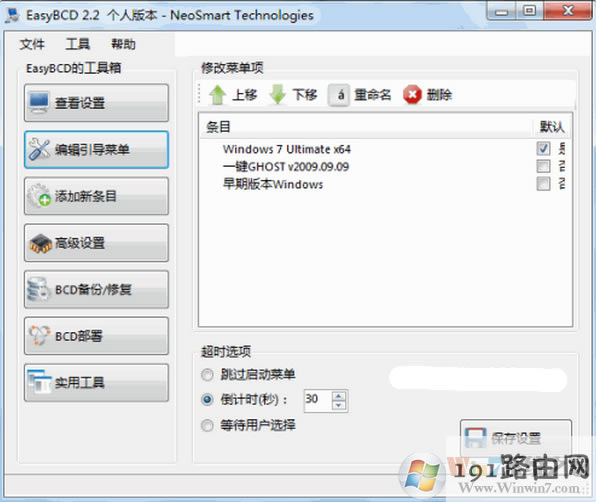Click the 查看设置 monitor icon
596x502 pixels.
[x=39, y=102]
